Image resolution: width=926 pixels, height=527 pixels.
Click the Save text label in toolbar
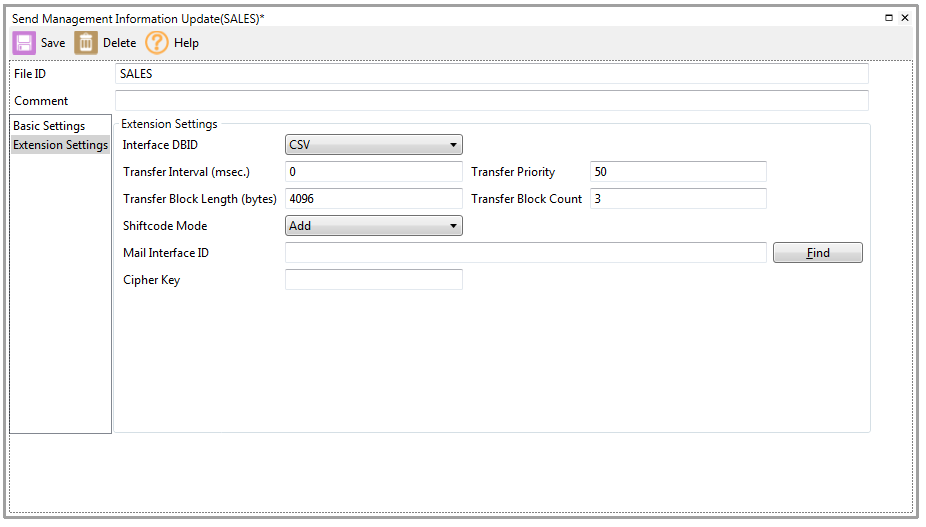(x=53, y=43)
